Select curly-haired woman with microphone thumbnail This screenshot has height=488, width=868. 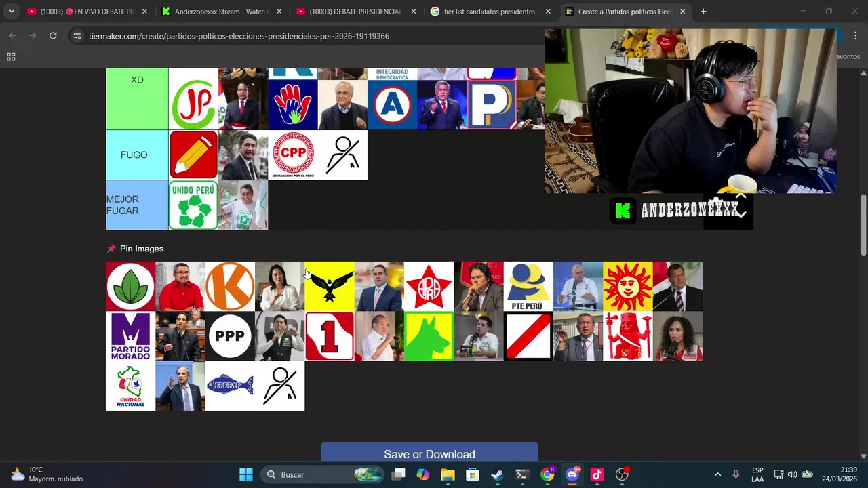tap(677, 336)
